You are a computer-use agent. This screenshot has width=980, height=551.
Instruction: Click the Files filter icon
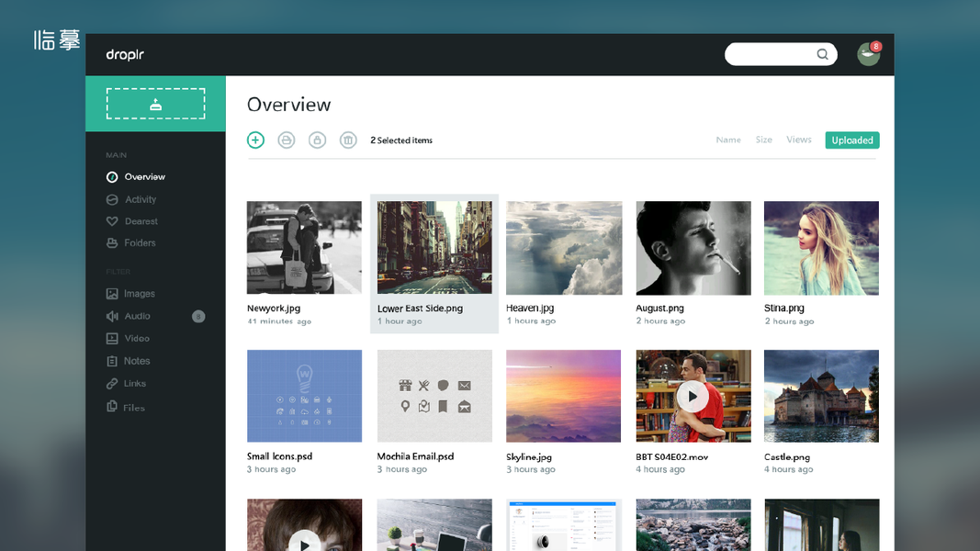click(112, 406)
